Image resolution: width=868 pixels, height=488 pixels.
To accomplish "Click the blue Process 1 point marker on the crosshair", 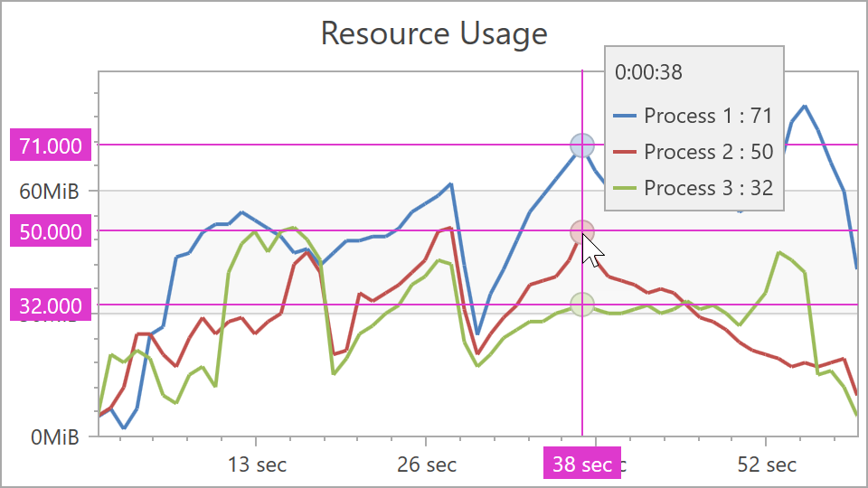I will [x=581, y=145].
